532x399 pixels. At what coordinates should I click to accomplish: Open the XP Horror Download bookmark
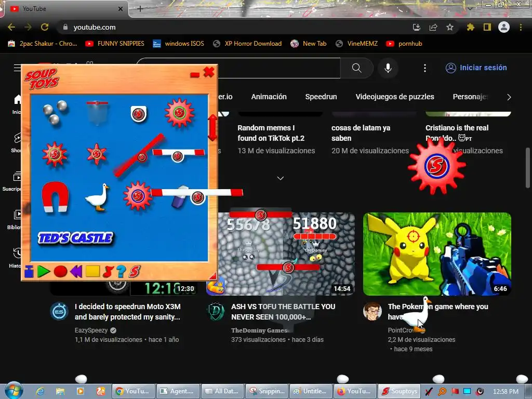pyautogui.click(x=247, y=44)
